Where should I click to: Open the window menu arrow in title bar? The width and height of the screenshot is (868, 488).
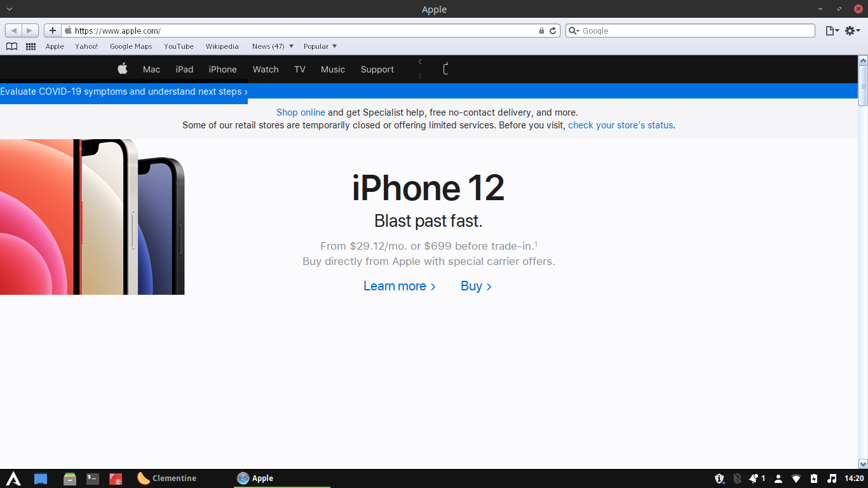point(9,9)
